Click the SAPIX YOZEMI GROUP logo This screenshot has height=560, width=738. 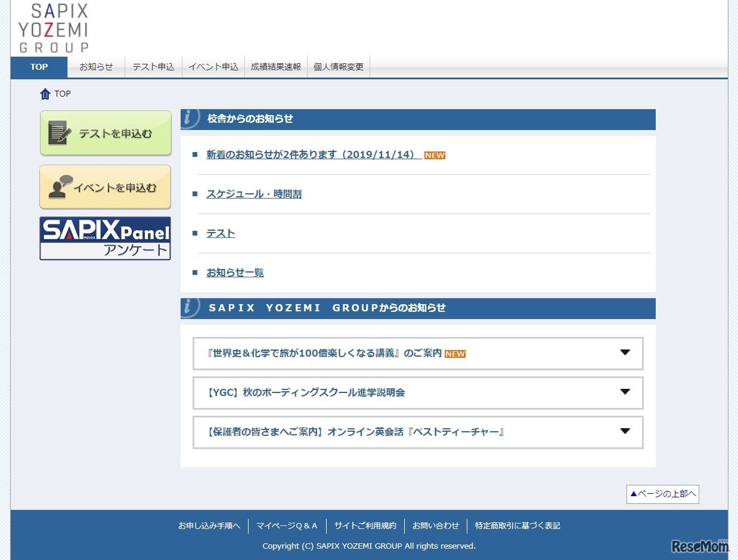click(x=54, y=28)
